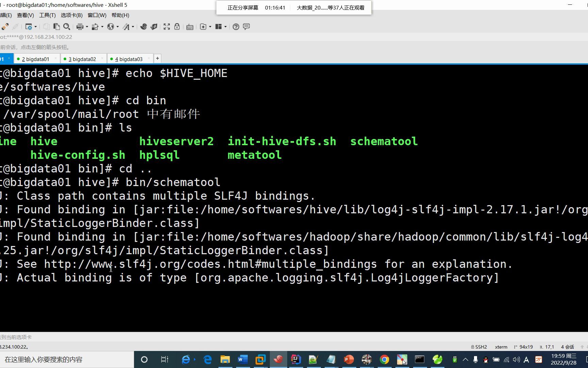
Task: Click the slf4j.org multiple_bindings URL in terminal
Action: (210, 264)
